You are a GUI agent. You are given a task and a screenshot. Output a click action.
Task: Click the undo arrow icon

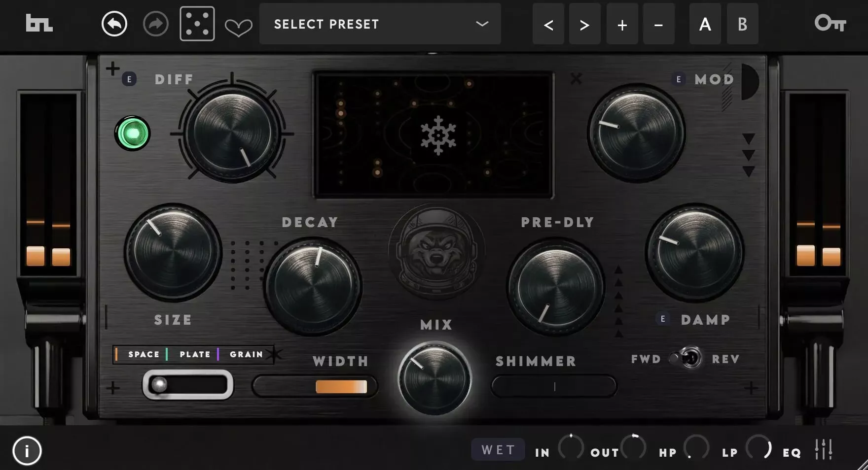[x=114, y=24]
